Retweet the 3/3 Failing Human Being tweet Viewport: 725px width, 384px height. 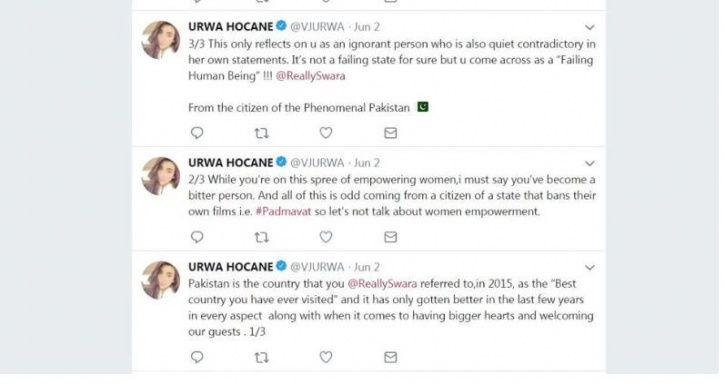click(x=261, y=133)
